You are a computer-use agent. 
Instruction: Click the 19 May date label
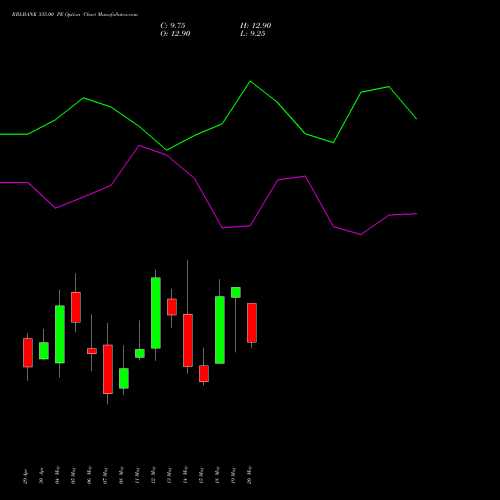click(234, 475)
